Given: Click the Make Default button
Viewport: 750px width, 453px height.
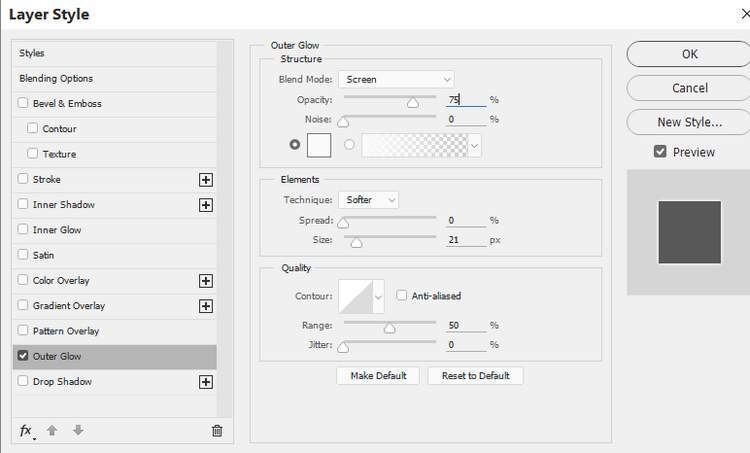Looking at the screenshot, I should 378,376.
